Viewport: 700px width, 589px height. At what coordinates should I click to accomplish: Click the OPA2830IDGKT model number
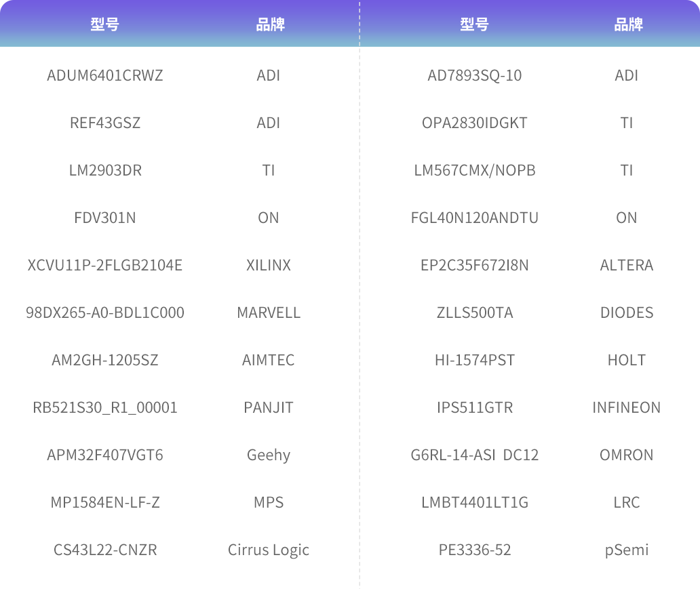click(475, 123)
